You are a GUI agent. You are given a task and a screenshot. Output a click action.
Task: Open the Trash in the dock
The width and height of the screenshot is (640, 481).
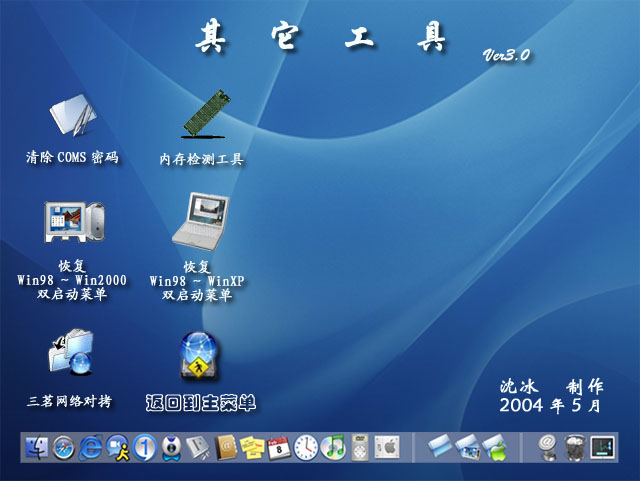[x=575, y=448]
